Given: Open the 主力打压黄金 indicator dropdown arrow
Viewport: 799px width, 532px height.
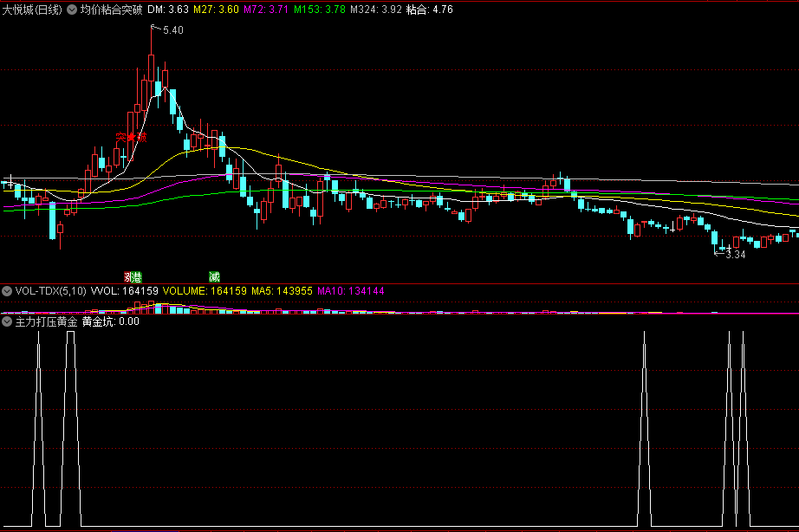Looking at the screenshot, I should click(x=7, y=321).
